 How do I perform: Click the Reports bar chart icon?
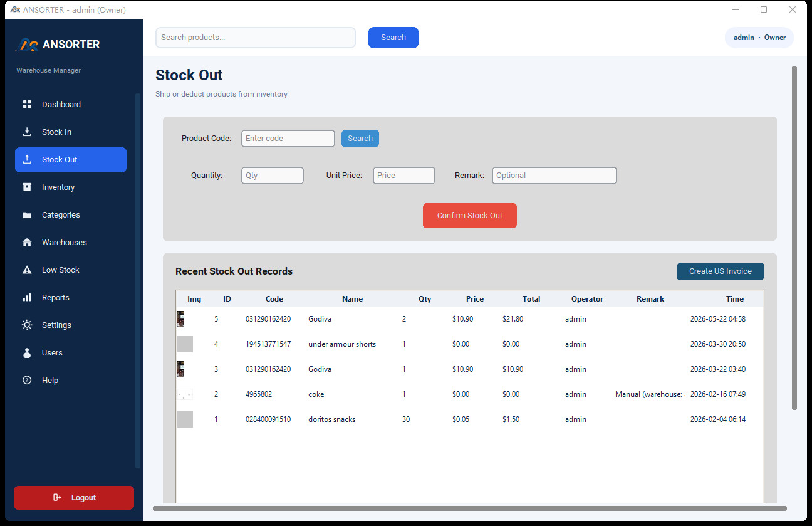(27, 297)
